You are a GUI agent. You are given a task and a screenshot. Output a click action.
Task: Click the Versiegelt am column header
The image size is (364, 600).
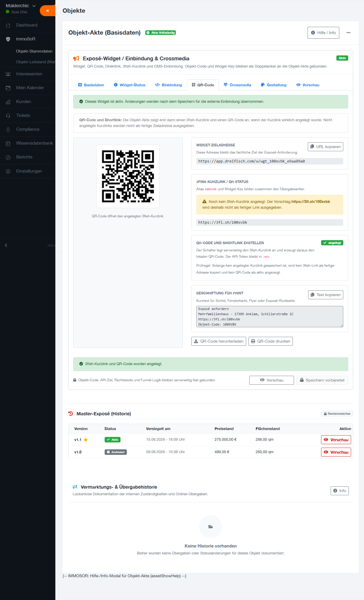click(158, 429)
